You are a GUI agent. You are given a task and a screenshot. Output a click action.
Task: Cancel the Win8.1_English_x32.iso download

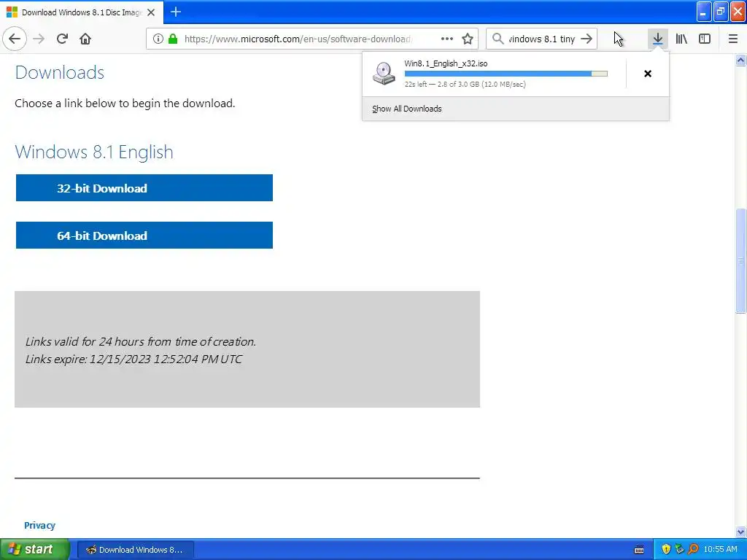coord(648,74)
